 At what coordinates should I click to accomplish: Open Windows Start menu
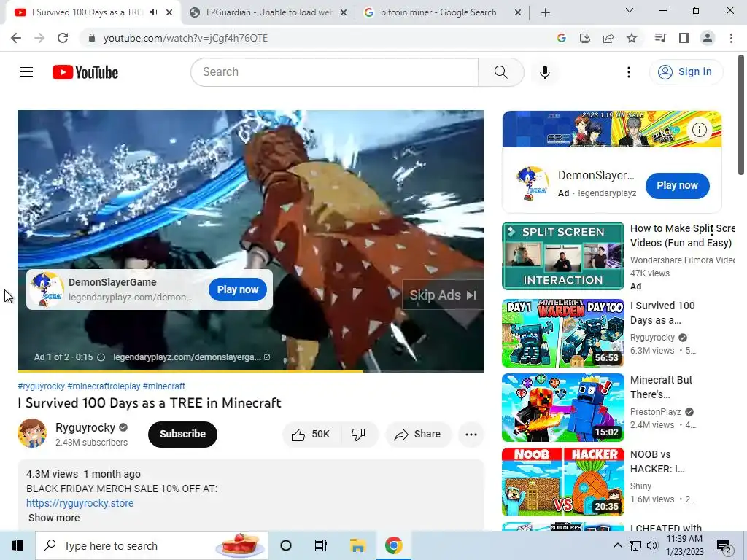(x=18, y=545)
